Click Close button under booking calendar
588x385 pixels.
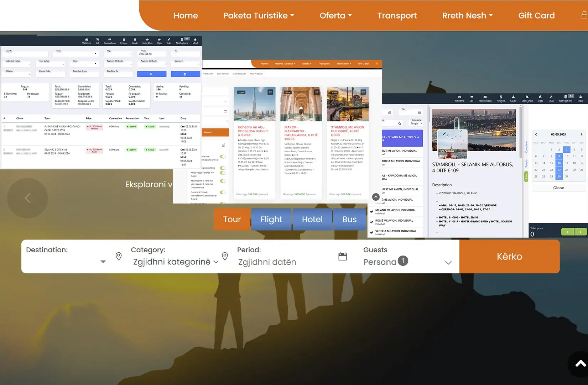tap(558, 188)
